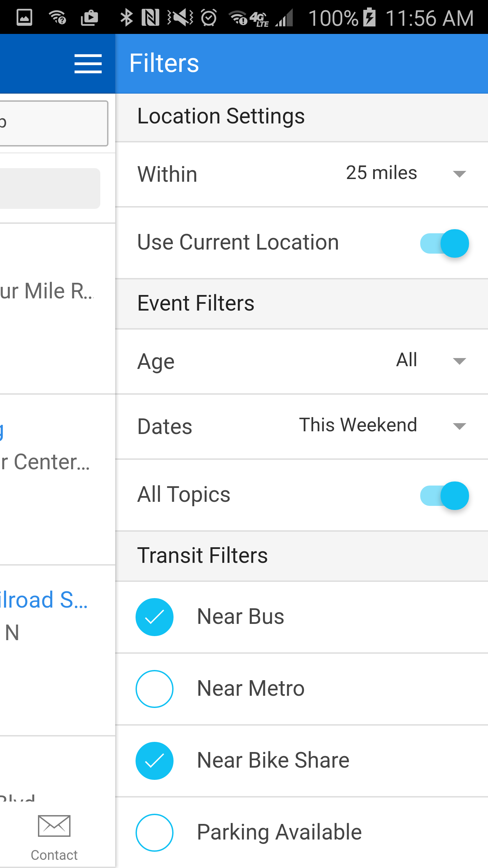Image resolution: width=488 pixels, height=868 pixels.
Task: Disable the Use Current Location switch
Action: 444,243
